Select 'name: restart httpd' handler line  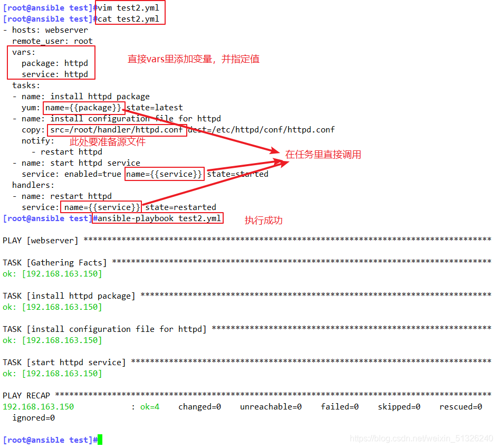(x=62, y=196)
